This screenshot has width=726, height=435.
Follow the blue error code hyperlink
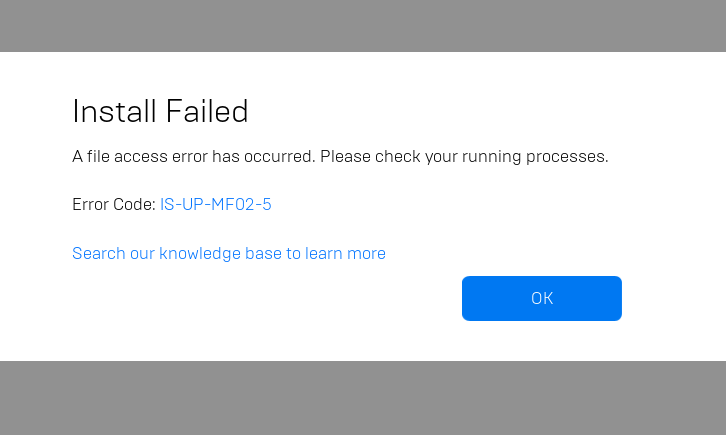point(216,205)
